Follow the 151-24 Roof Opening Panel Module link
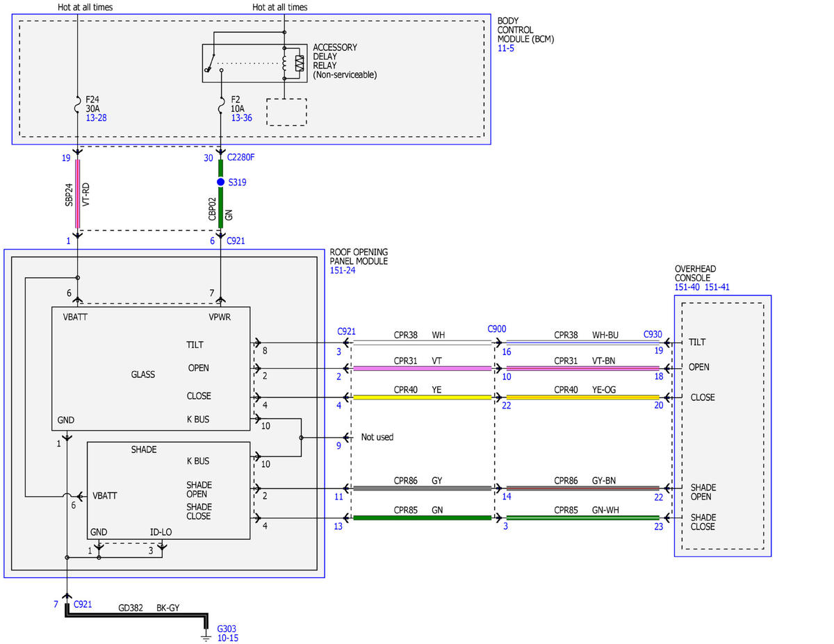The width and height of the screenshot is (834, 644). 341,271
